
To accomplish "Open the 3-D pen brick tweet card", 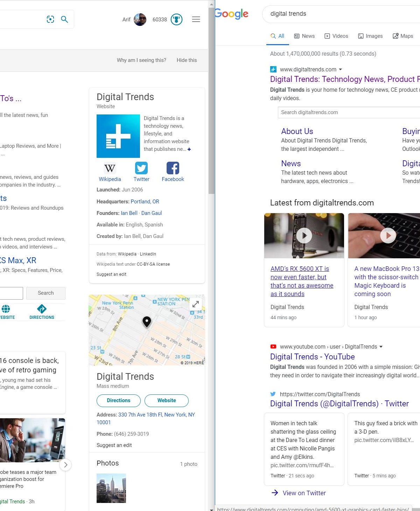I will (x=384, y=449).
